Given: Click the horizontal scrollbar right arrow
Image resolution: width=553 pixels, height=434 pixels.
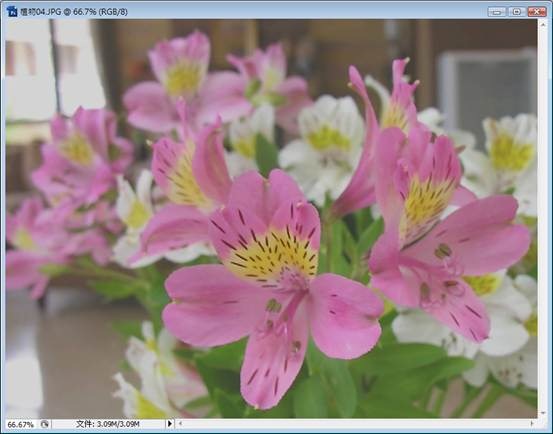Looking at the screenshot, I should (532, 423).
